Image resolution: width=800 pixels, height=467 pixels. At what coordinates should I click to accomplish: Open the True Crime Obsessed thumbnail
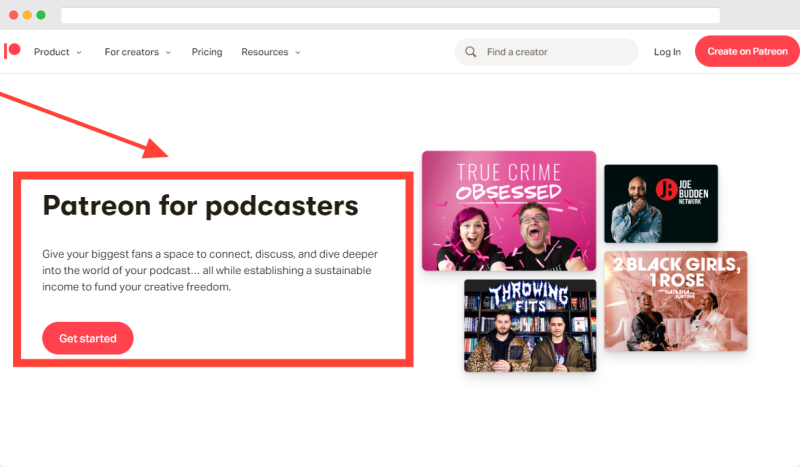[509, 211]
